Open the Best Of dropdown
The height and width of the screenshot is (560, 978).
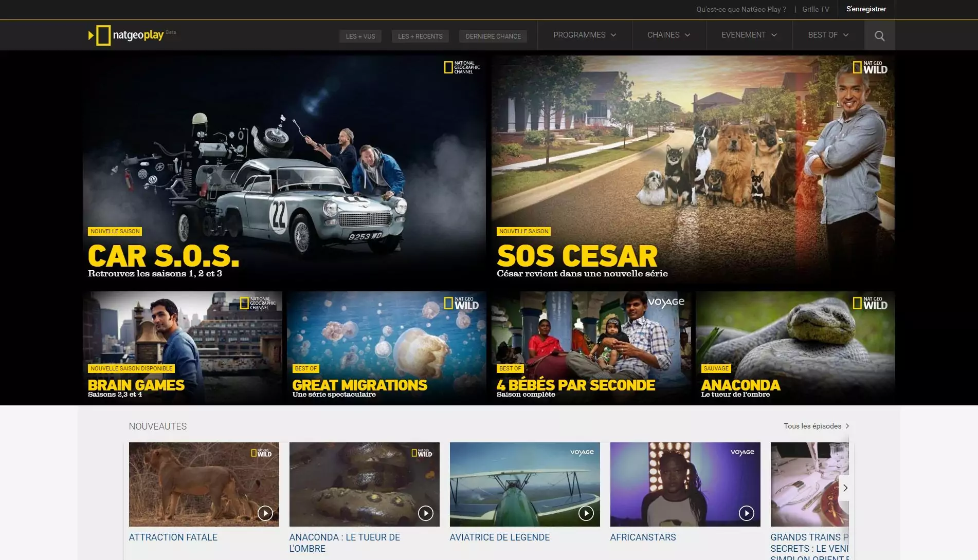(x=828, y=35)
